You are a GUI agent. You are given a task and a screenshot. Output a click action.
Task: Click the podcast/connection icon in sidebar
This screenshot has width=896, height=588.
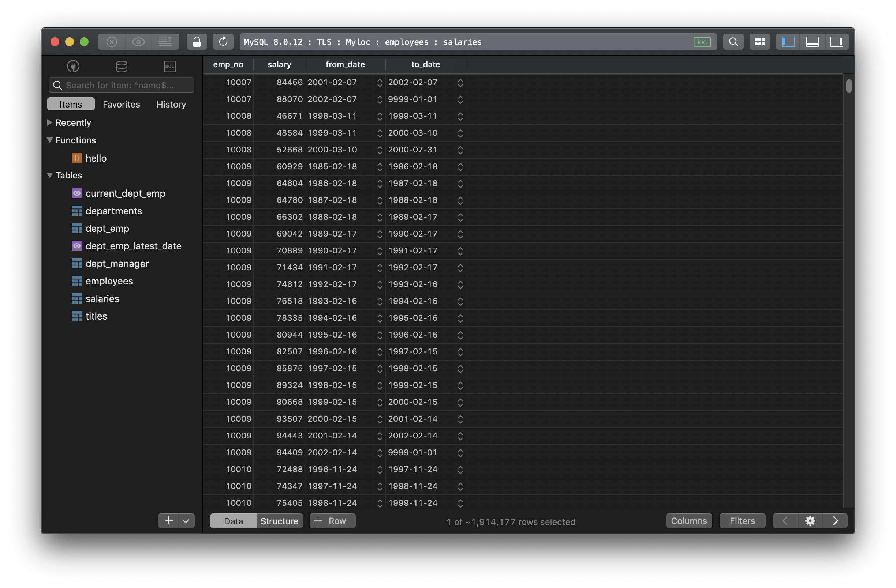tap(72, 64)
